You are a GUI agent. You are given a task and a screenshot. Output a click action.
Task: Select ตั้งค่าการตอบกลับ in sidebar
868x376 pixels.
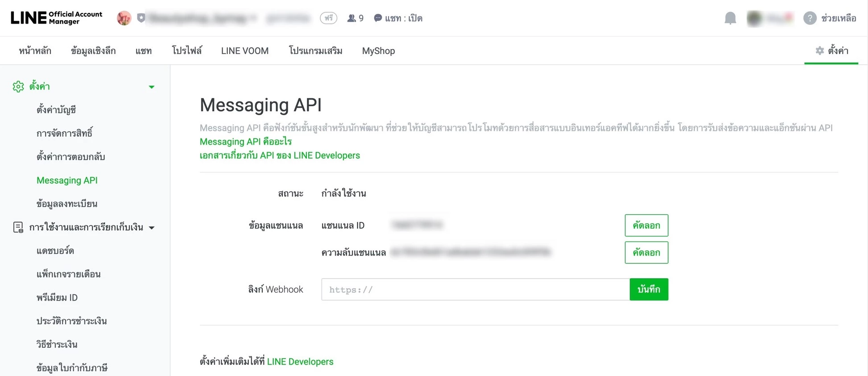click(71, 157)
